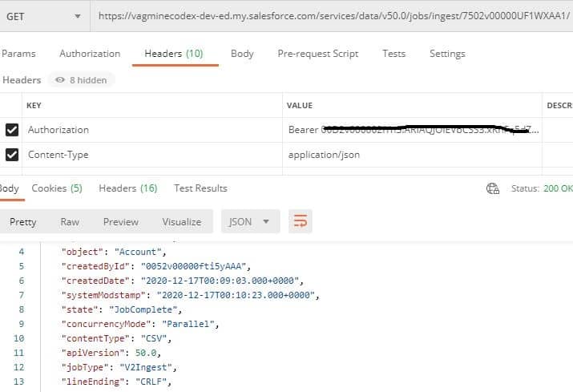Switch to the Params tab
Image resolution: width=573 pixels, height=392 pixels.
click(x=18, y=54)
